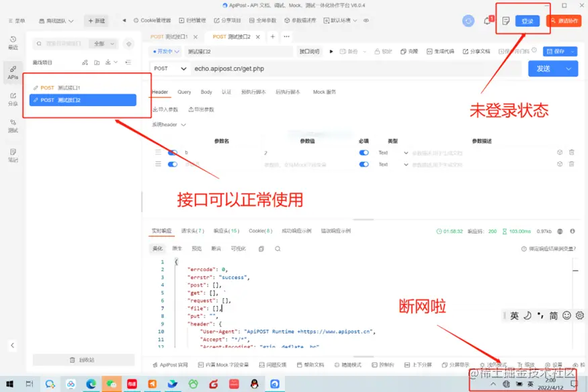This screenshot has height=392, width=588.
Task: Click the new folder icon in project header
Action: click(97, 62)
